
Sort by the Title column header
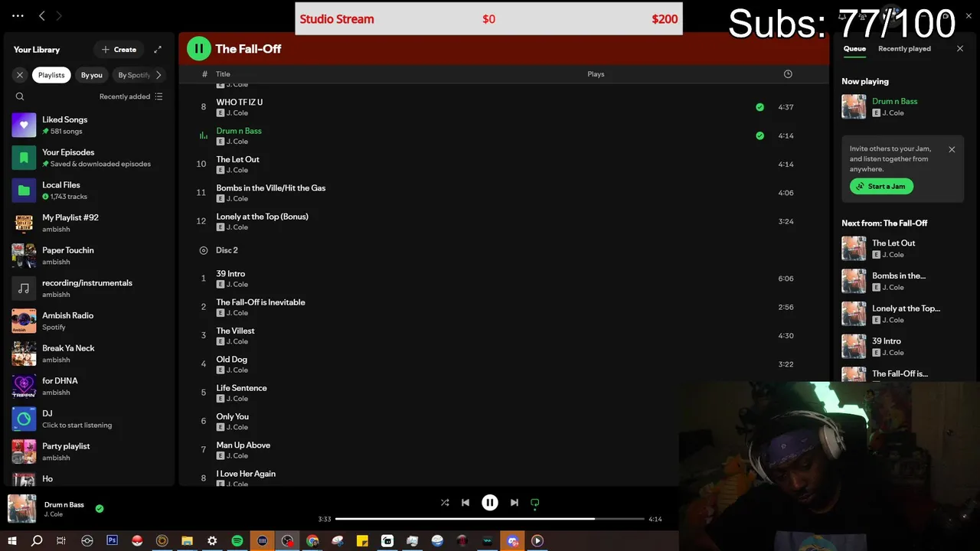click(x=223, y=74)
